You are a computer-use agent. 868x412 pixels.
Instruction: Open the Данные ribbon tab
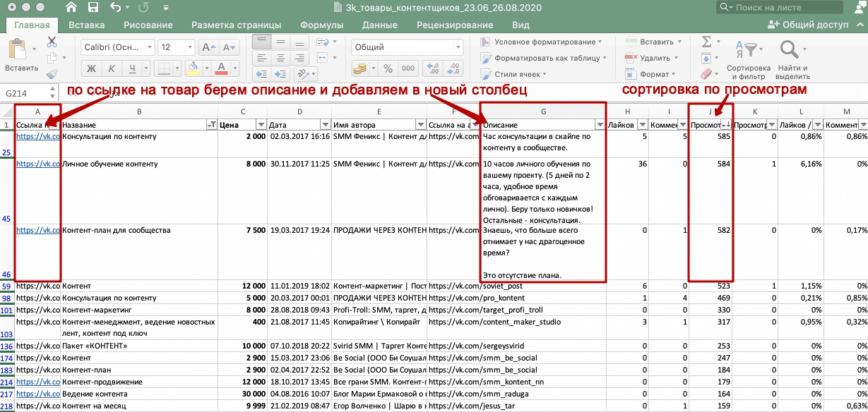pos(379,25)
